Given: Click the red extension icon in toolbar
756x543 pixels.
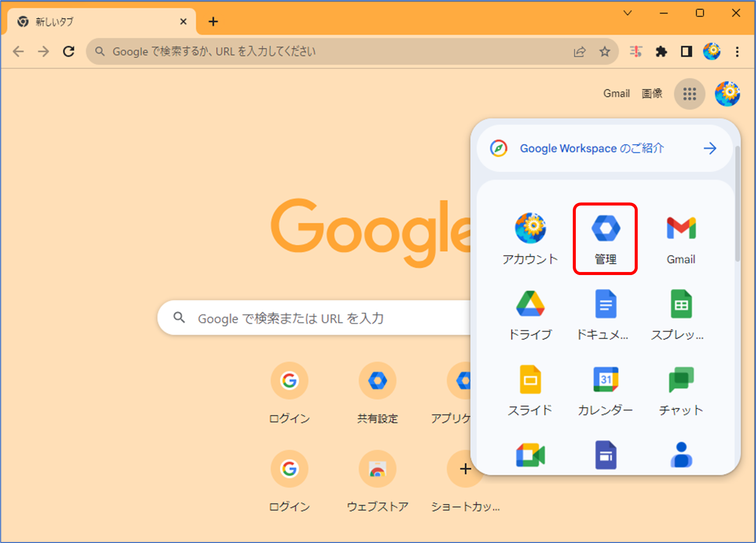Looking at the screenshot, I should pyautogui.click(x=636, y=51).
